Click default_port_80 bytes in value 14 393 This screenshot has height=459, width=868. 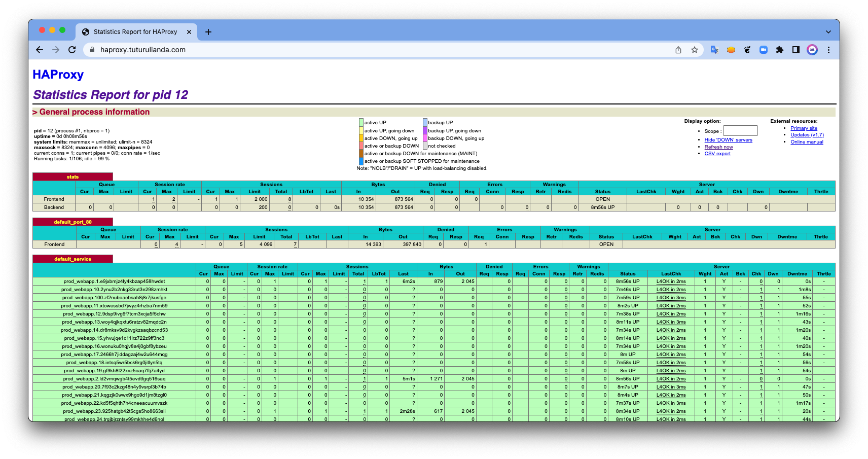pyautogui.click(x=373, y=244)
